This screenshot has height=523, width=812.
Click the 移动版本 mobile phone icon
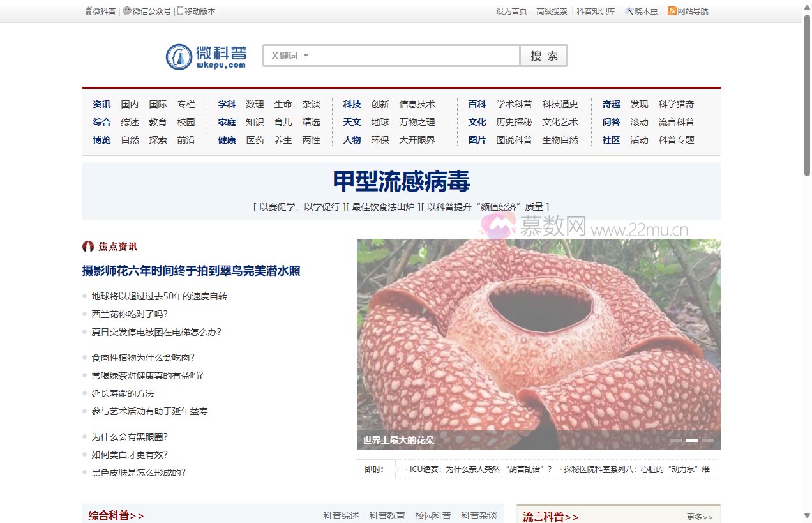tap(179, 11)
